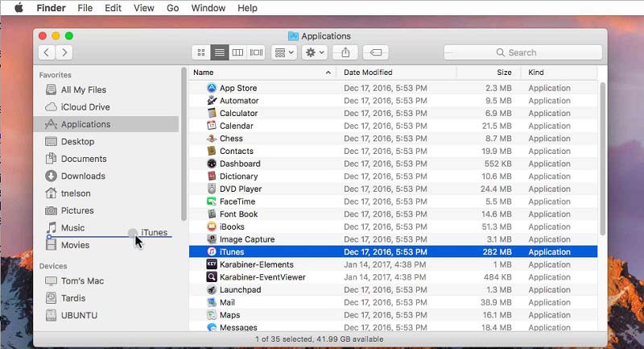Sort by Date Modified column
The width and height of the screenshot is (644, 349).
394,73
